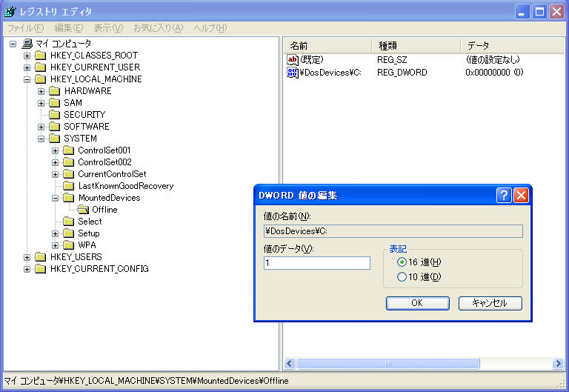Click the SOFTWARE folder icon
Image resolution: width=569 pixels, height=392 pixels.
tap(54, 127)
